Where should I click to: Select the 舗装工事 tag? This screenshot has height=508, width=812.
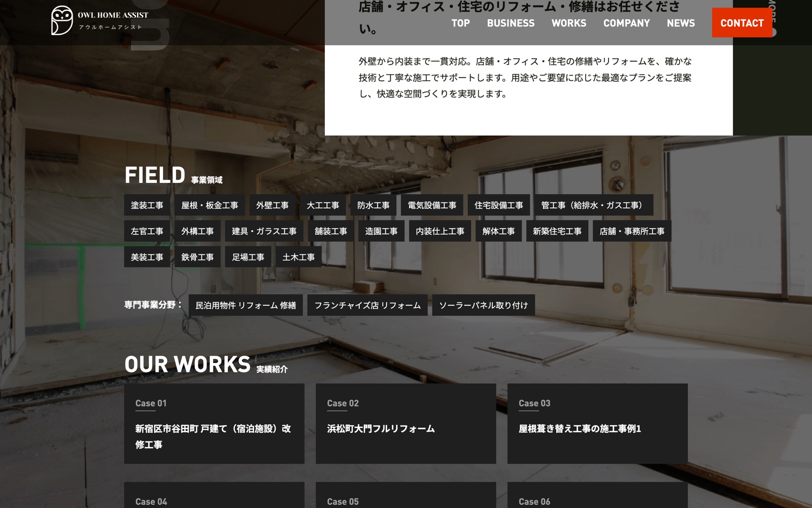pyautogui.click(x=331, y=231)
